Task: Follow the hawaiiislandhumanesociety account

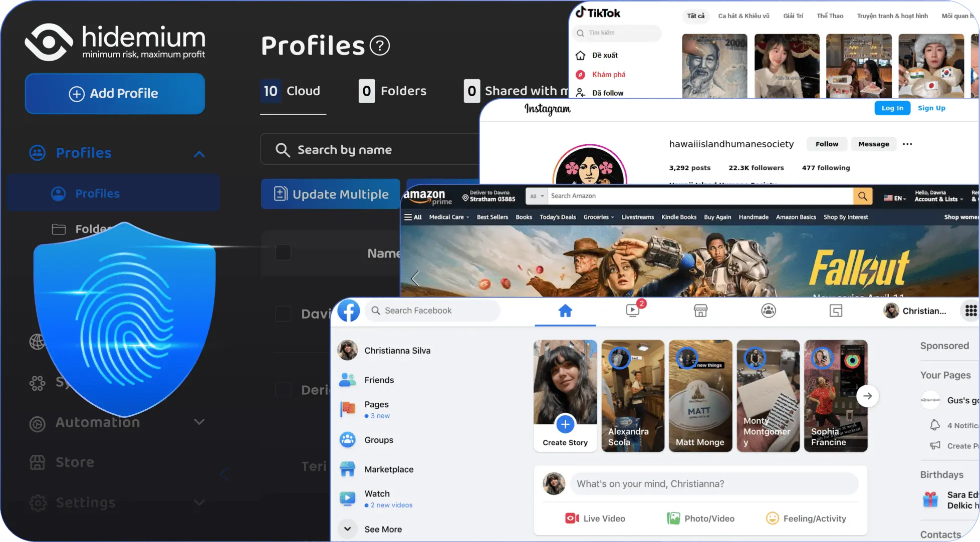Action: [827, 144]
